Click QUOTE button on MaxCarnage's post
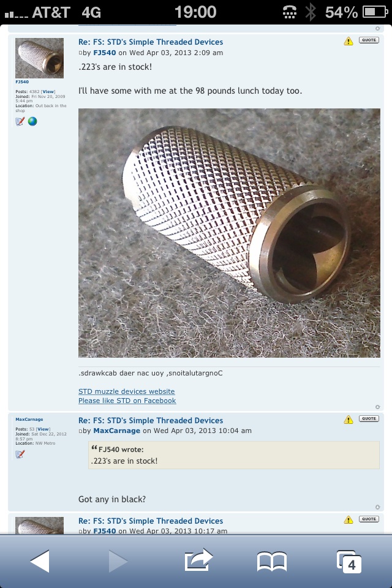392x588 pixels. [x=369, y=418]
